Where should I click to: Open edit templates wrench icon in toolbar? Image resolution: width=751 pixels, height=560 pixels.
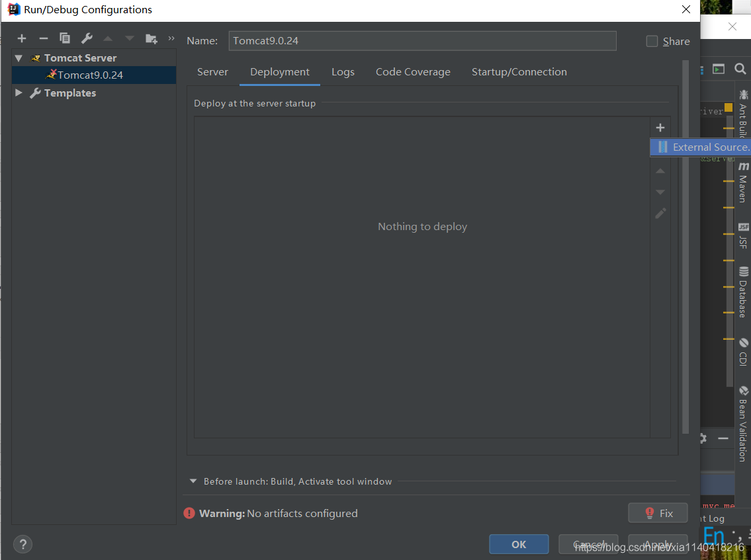(x=87, y=38)
